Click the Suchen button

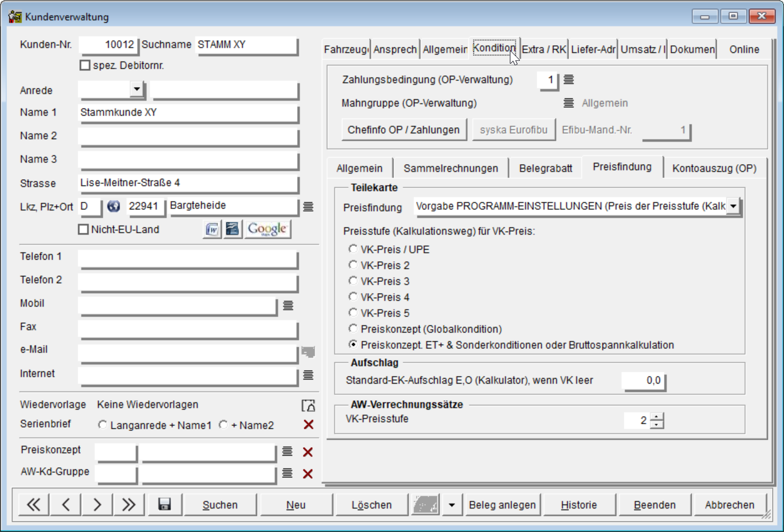point(220,505)
